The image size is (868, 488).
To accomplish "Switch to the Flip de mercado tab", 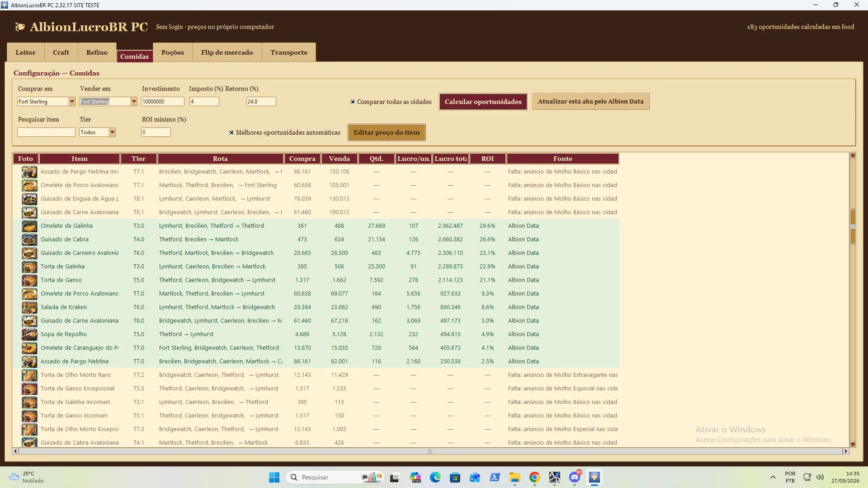I will tap(227, 52).
